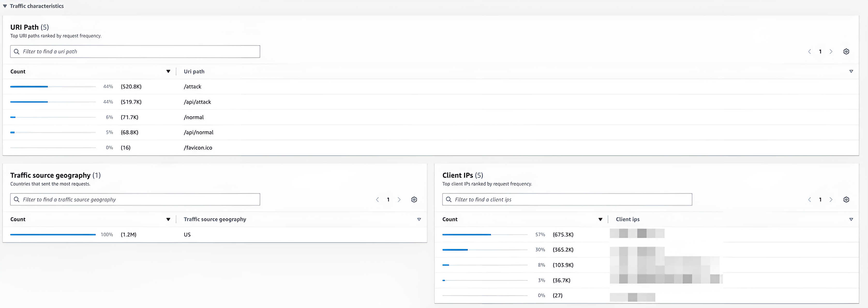This screenshot has height=308, width=868.
Task: Focus the client ips filter field
Action: tap(567, 200)
